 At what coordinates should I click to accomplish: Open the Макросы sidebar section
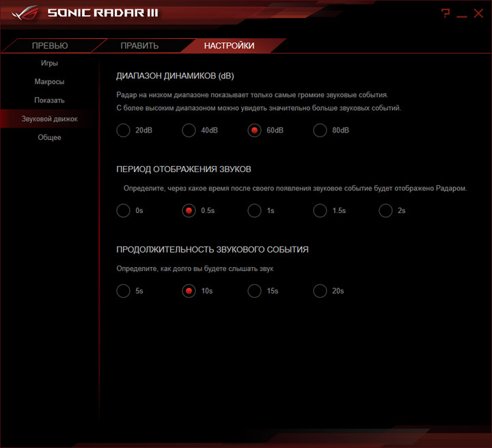point(49,82)
